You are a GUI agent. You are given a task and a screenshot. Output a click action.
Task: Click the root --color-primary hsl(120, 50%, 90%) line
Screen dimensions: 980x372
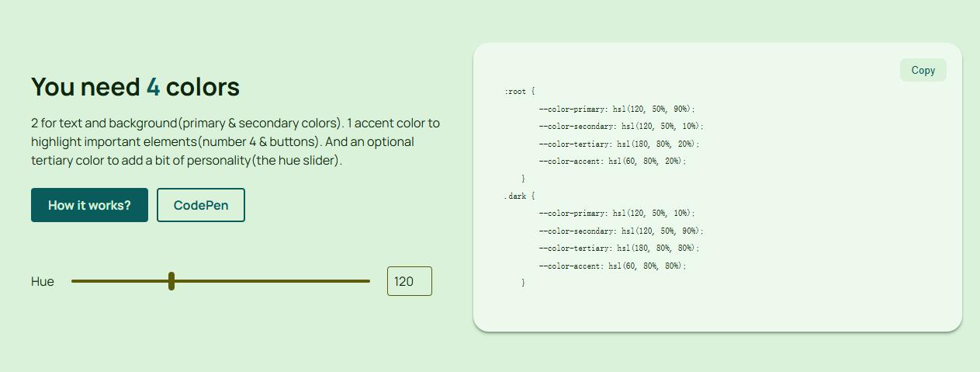[x=617, y=109]
